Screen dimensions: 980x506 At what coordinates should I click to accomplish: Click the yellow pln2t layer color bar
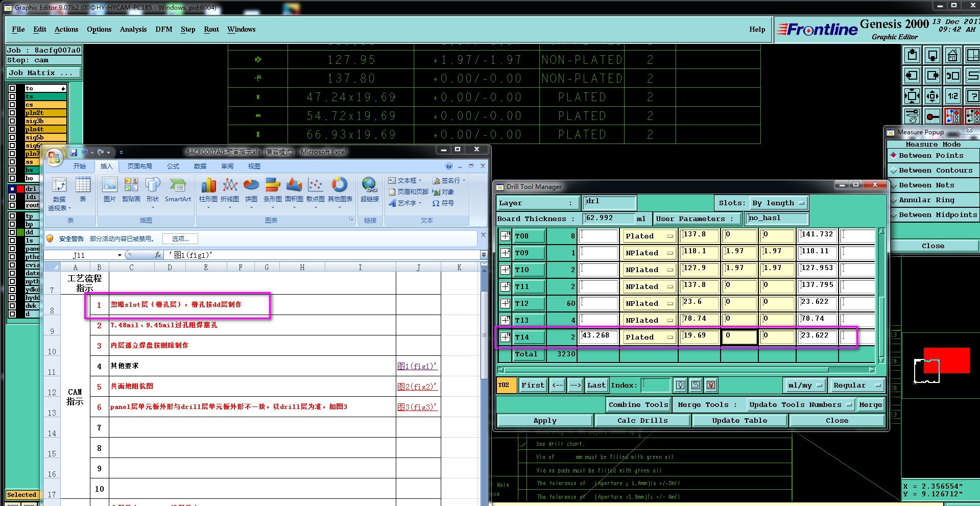(46, 113)
